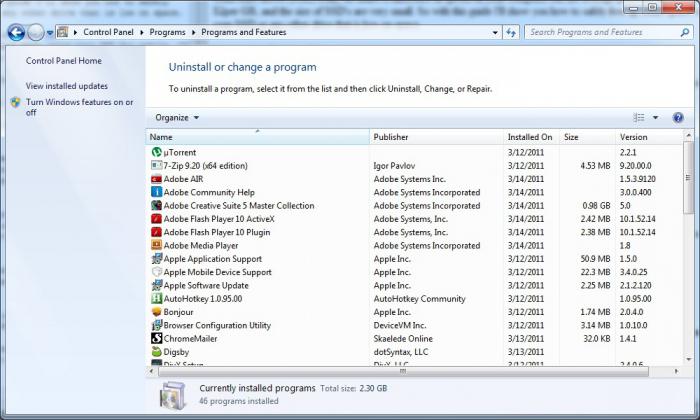Go to Programs breadcrumb
Image resolution: width=700 pixels, height=420 pixels.
pos(167,32)
